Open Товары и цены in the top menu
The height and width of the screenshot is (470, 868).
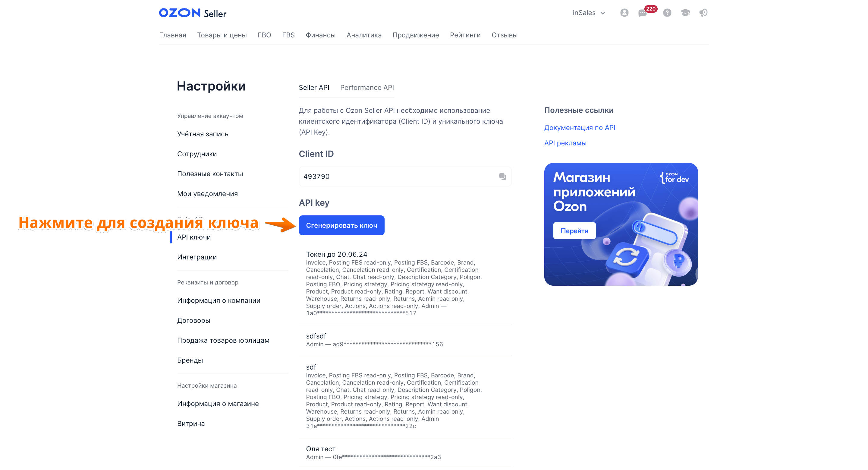[x=222, y=35]
